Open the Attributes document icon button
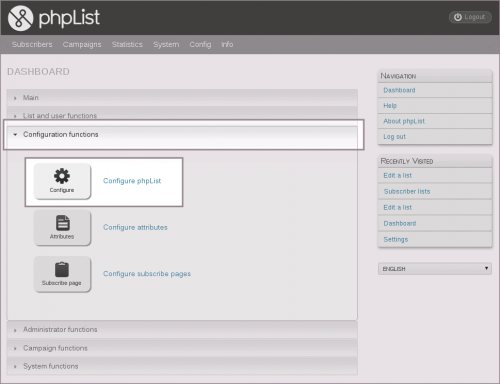Viewport: 500px width, 384px height. (62, 228)
